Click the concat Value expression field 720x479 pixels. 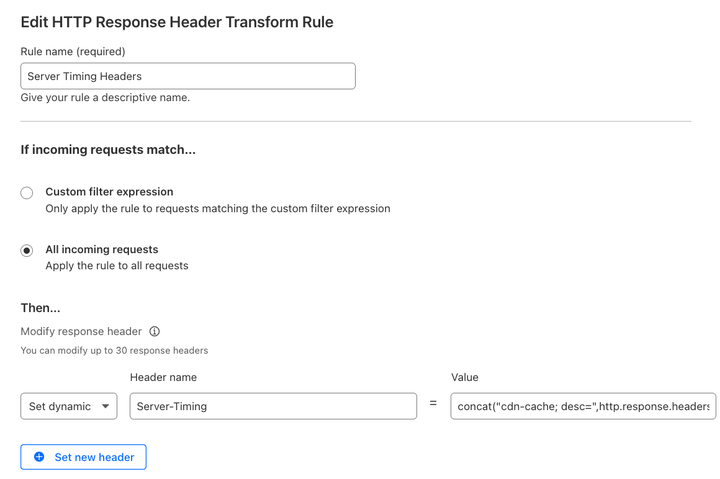pos(583,406)
